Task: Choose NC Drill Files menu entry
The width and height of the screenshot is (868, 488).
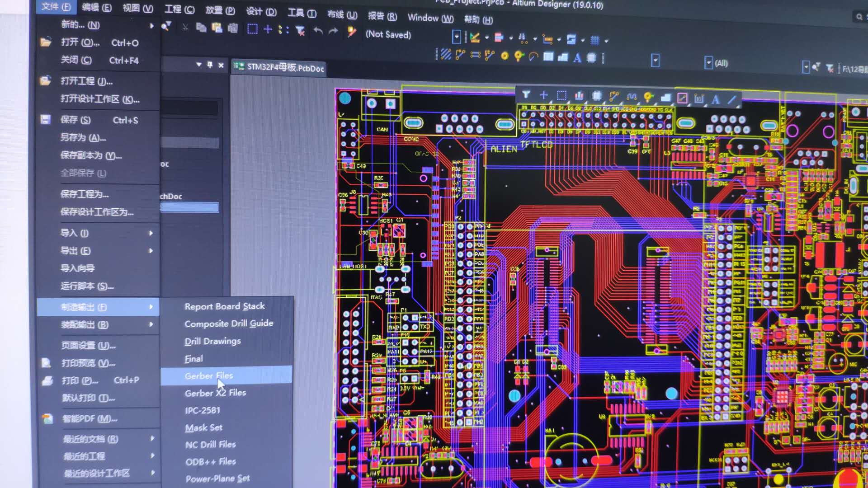Action: pyautogui.click(x=210, y=444)
